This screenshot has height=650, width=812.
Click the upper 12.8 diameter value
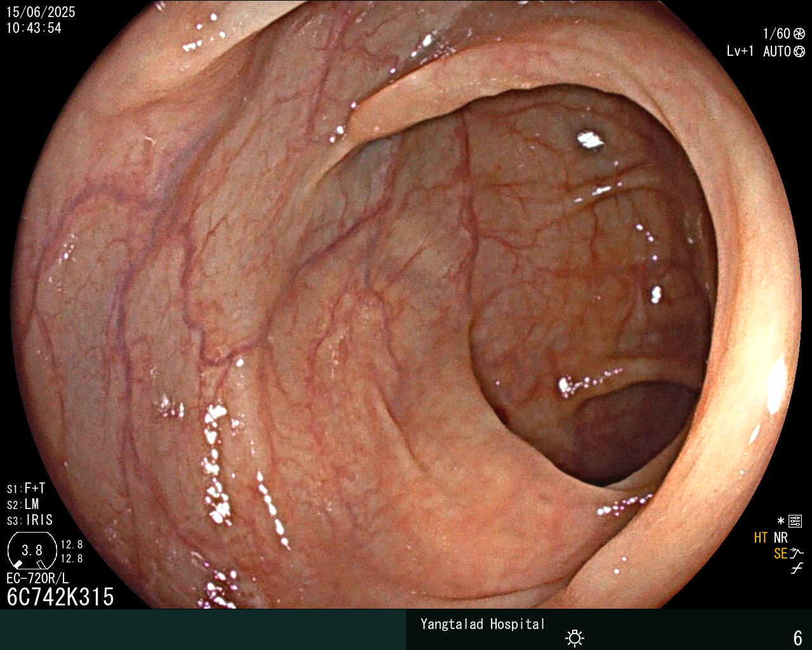72,545
